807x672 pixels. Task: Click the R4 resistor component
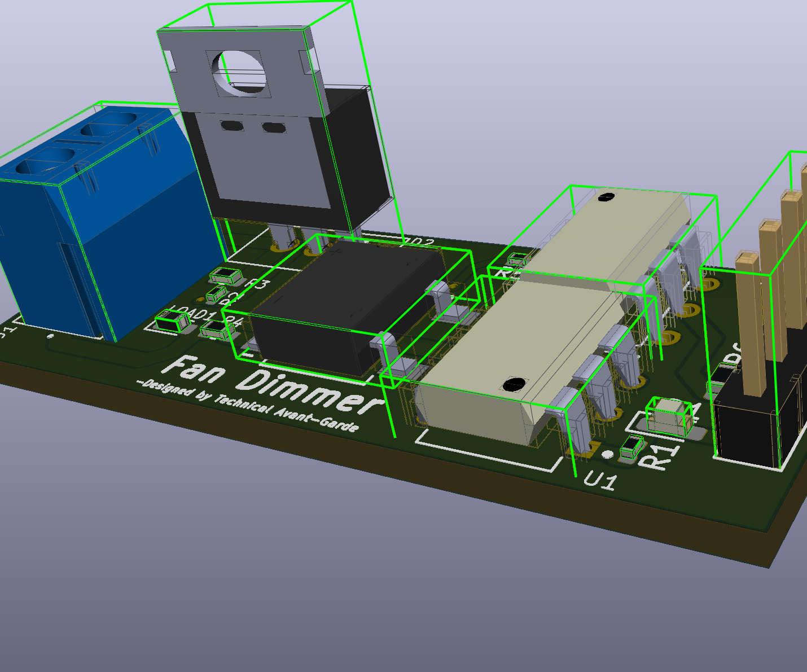216,330
